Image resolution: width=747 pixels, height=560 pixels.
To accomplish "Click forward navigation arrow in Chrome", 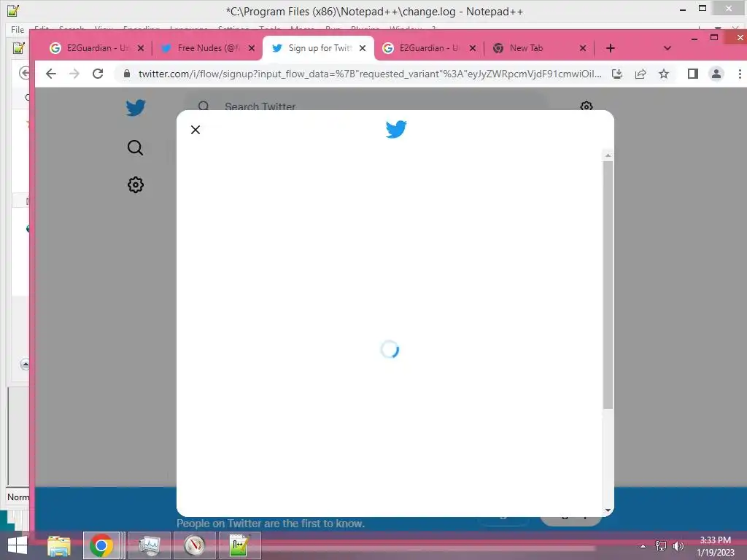I will (74, 74).
